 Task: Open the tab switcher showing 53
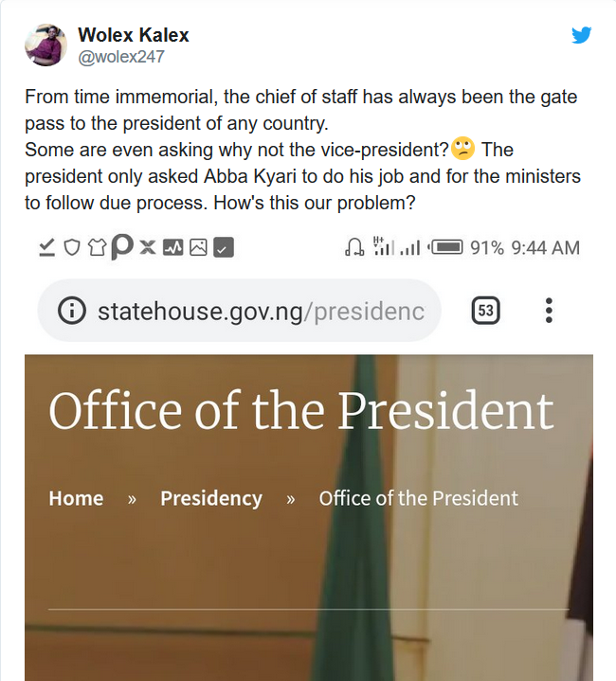point(486,310)
